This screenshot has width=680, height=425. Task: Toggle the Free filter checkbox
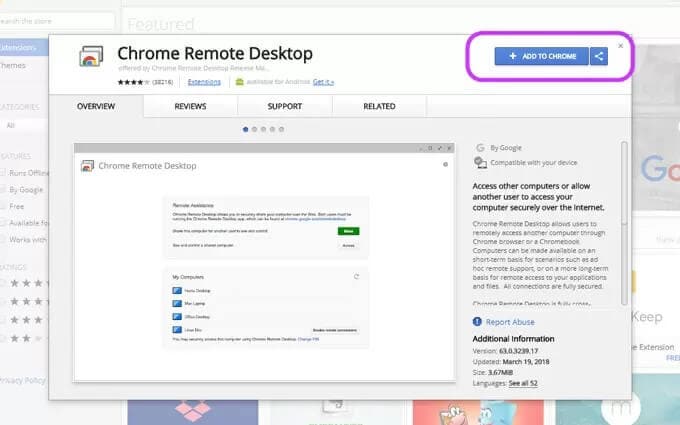(2, 206)
